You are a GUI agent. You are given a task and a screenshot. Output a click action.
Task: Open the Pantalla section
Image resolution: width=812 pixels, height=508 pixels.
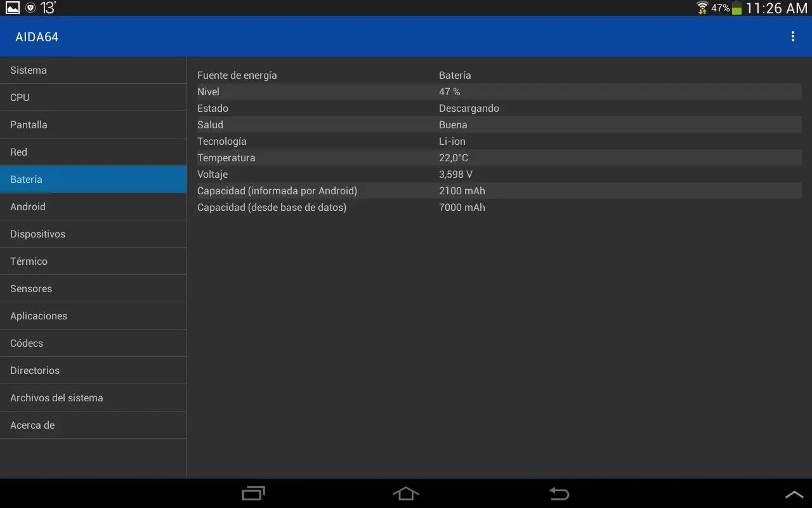93,125
